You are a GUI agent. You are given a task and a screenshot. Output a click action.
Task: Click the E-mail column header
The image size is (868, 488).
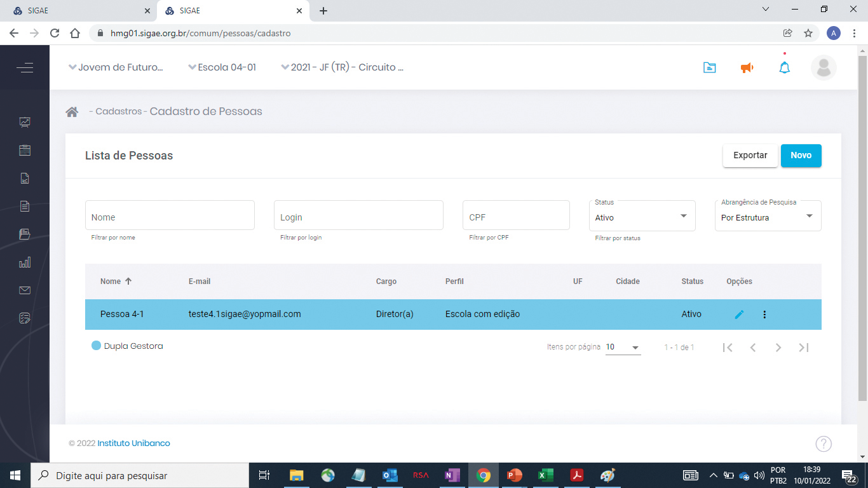(x=200, y=281)
